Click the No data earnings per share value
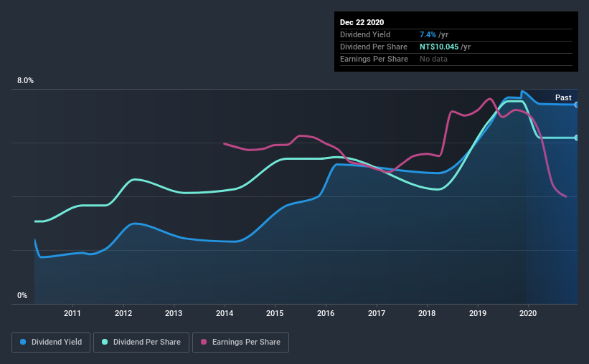The width and height of the screenshot is (589, 364). click(433, 59)
